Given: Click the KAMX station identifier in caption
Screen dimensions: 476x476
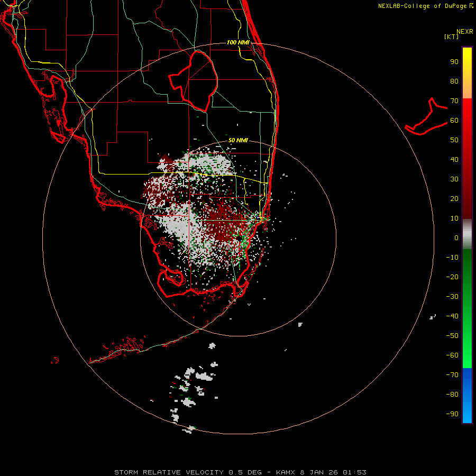Looking at the screenshot, I should 286,472.
